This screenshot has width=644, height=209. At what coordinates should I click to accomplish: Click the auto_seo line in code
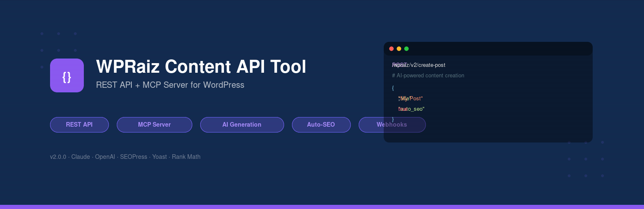tap(412, 109)
